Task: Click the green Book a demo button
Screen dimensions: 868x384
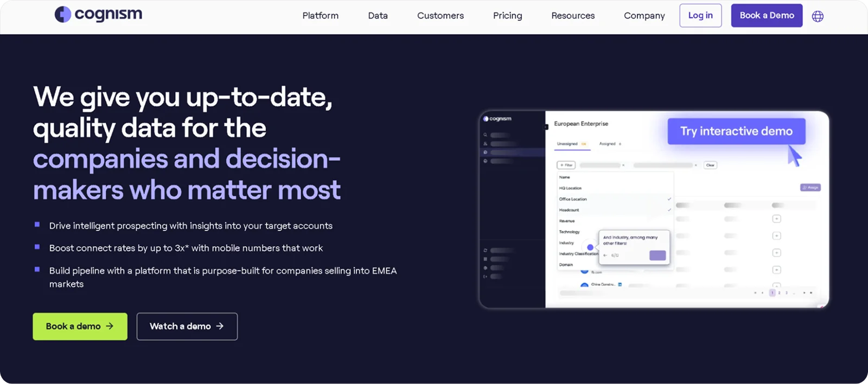Action: point(80,327)
